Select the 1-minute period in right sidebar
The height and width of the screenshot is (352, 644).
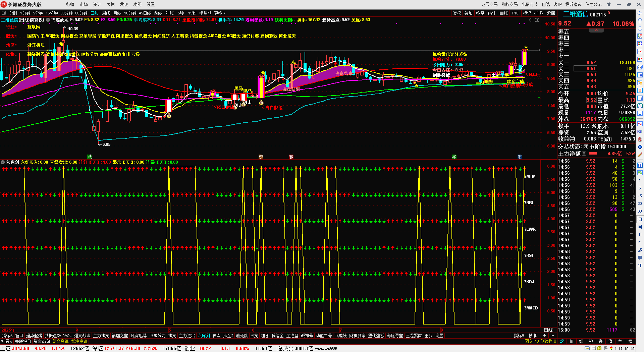(640, 180)
